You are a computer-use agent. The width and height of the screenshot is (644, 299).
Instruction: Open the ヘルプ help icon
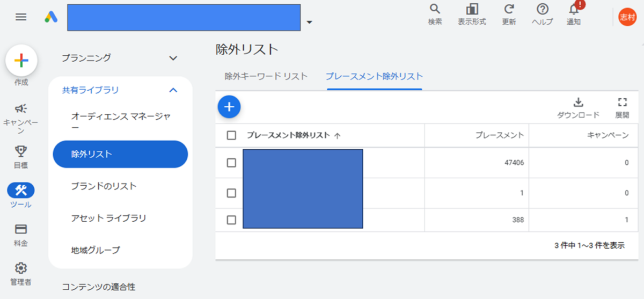tap(543, 9)
